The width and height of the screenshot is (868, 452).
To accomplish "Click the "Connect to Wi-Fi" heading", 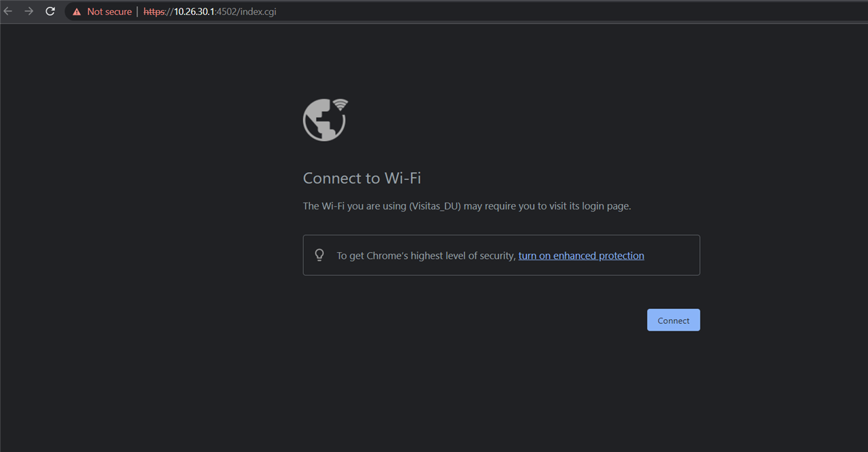I will (362, 178).
